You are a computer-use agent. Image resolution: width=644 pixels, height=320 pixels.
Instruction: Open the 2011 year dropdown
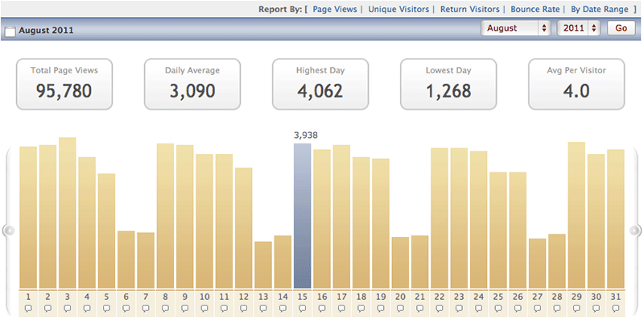click(x=579, y=28)
